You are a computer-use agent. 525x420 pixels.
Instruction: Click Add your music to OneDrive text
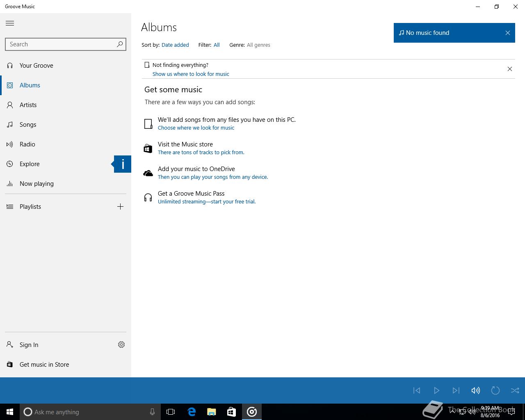pos(196,169)
